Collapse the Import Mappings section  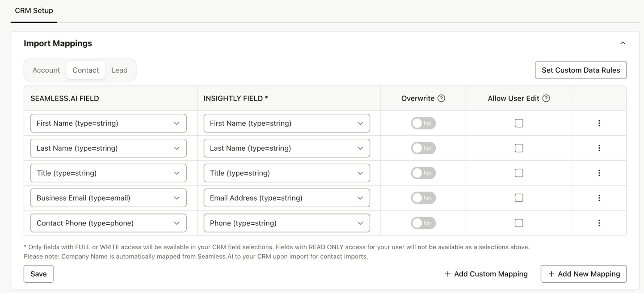click(x=623, y=43)
